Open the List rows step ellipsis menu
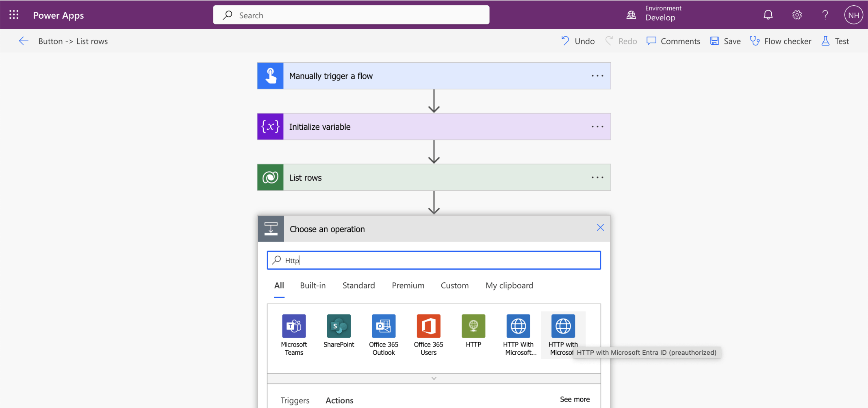 point(597,177)
